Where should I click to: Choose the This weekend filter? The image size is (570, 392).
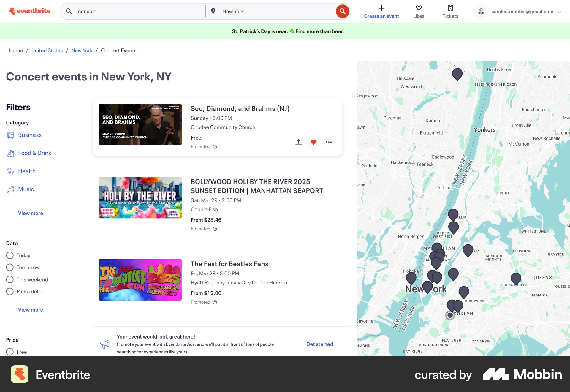point(10,279)
